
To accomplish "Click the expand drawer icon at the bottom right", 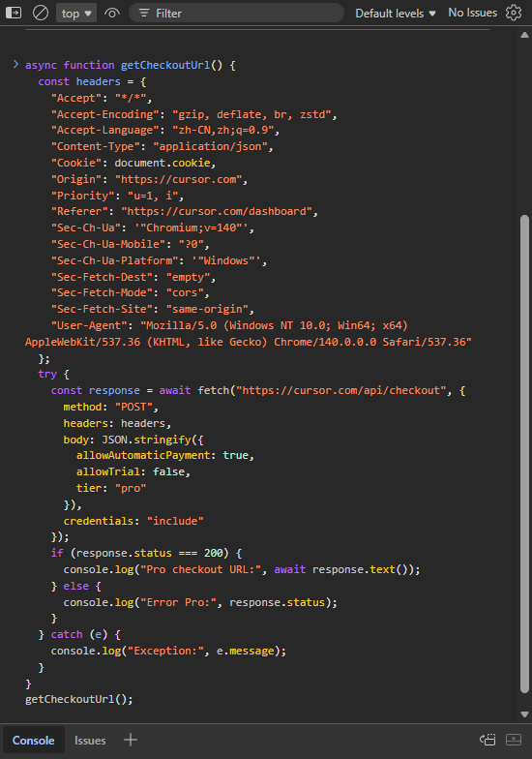I will [514, 740].
